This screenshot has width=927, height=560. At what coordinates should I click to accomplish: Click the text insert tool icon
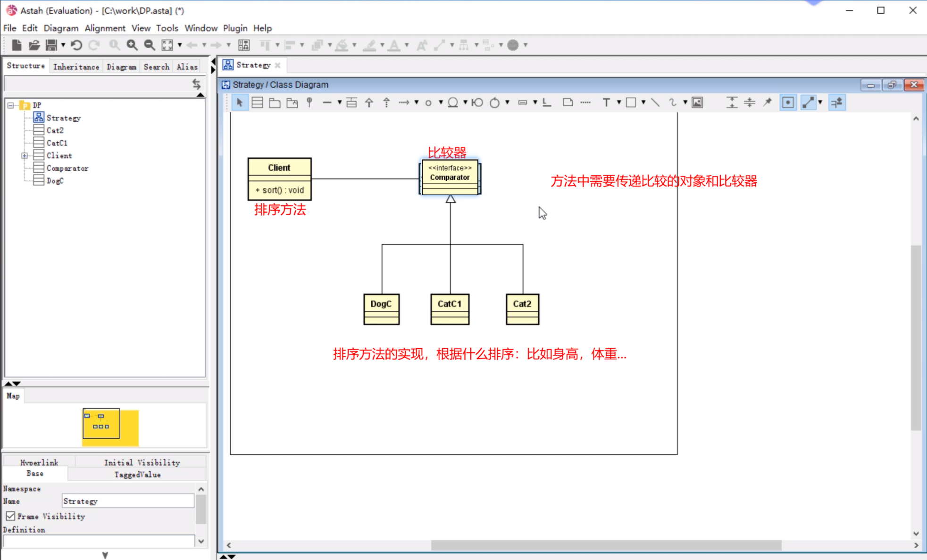605,102
